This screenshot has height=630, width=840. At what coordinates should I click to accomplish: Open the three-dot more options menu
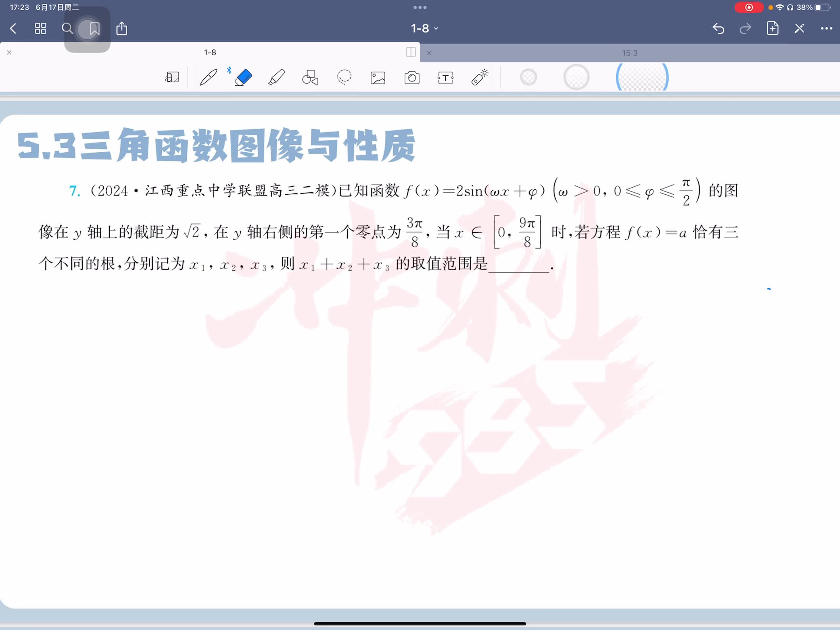[826, 29]
